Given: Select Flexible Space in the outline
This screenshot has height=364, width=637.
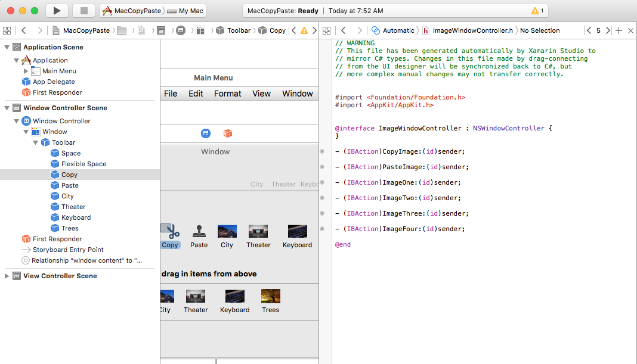Looking at the screenshot, I should [84, 164].
